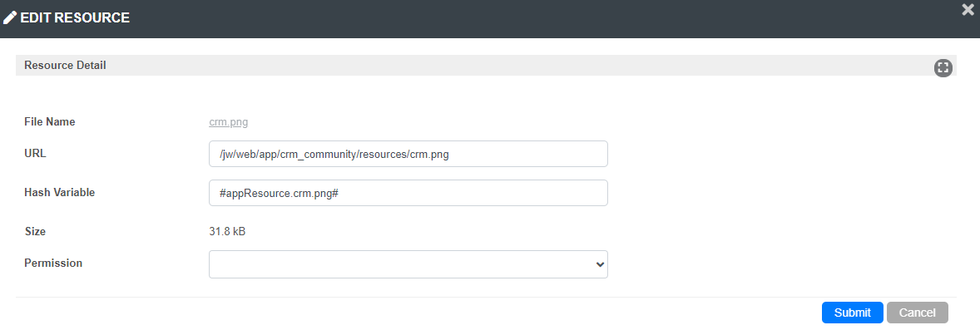
Task: Click the File Name label
Action: tap(49, 122)
